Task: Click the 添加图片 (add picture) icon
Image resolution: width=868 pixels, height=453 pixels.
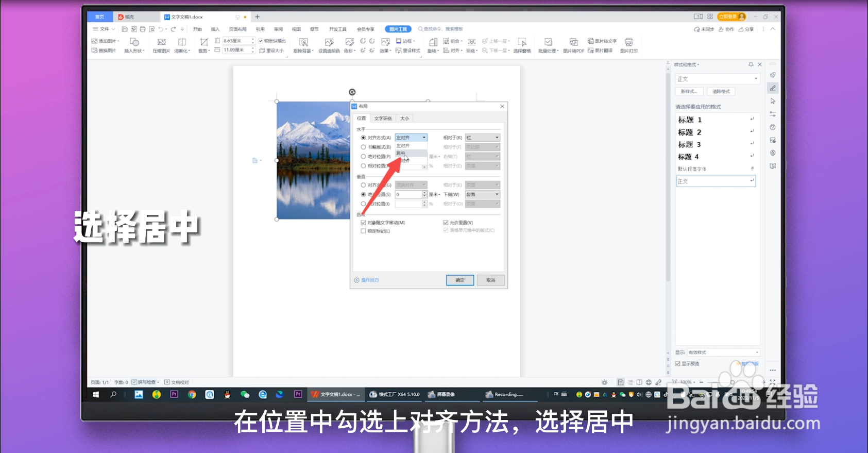Action: [x=94, y=41]
